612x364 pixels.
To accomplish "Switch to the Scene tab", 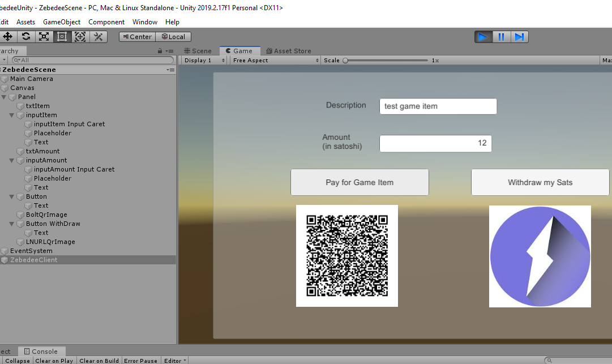I will 198,51.
